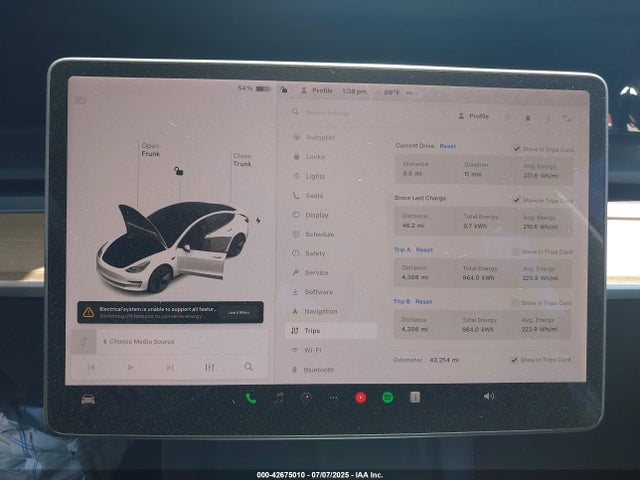Click the Search Settings field
The height and width of the screenshot is (480, 640).
click(328, 113)
